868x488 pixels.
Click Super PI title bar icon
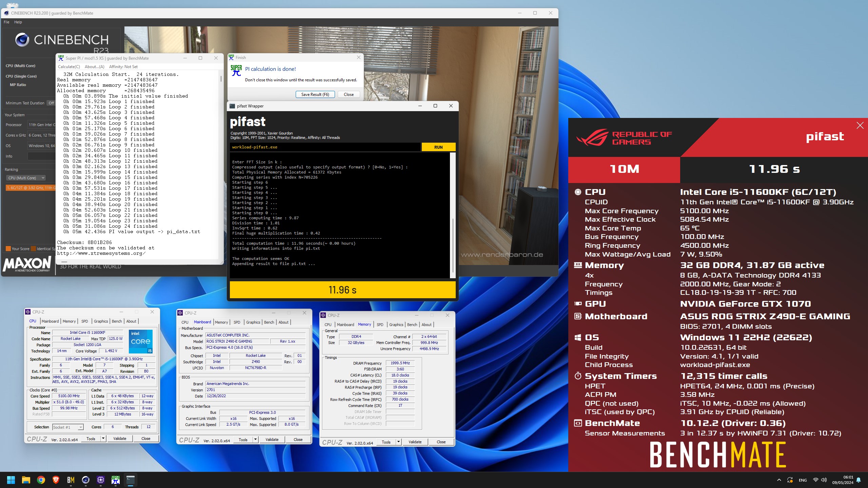(61, 58)
